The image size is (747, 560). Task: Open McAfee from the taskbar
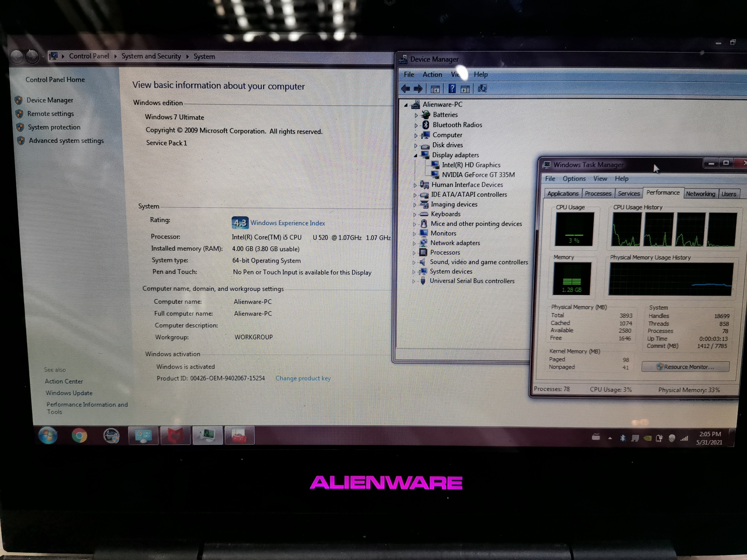(175, 436)
